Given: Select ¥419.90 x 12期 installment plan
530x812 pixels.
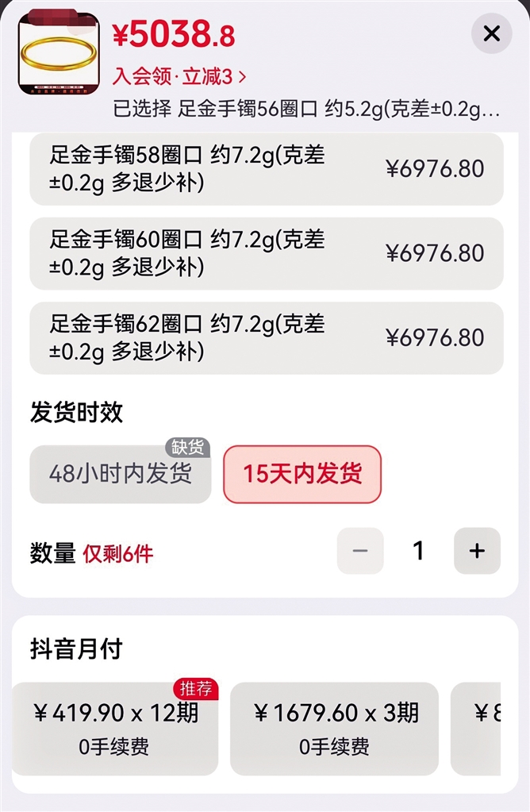Looking at the screenshot, I should 115,729.
